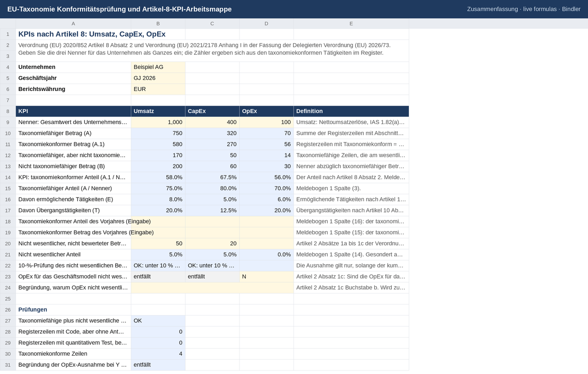Click the 'OpEx' column heading in row 8
Image resolution: width=588 pixels, height=374 pixels.
266,111
